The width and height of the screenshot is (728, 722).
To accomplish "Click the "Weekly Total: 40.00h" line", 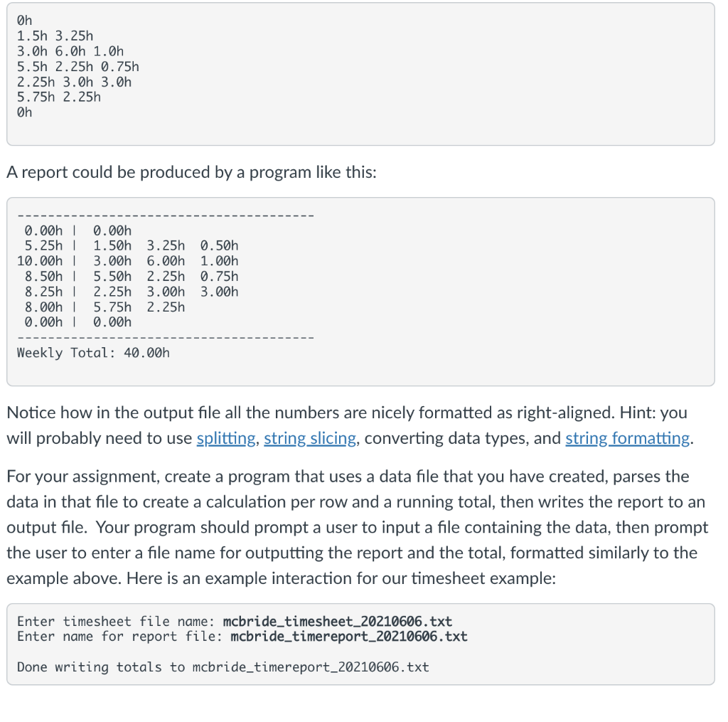I will click(x=93, y=353).
